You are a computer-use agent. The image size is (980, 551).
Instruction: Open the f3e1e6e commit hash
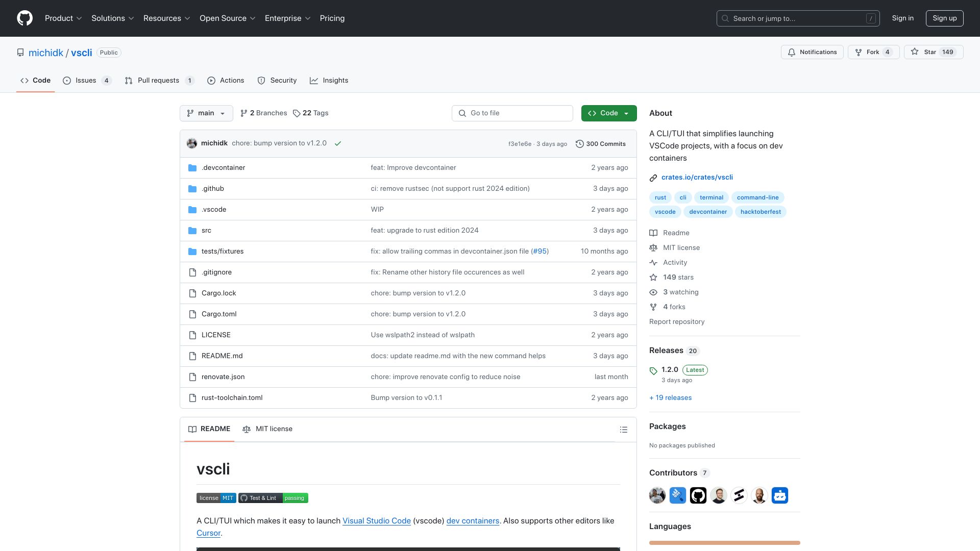pos(520,144)
